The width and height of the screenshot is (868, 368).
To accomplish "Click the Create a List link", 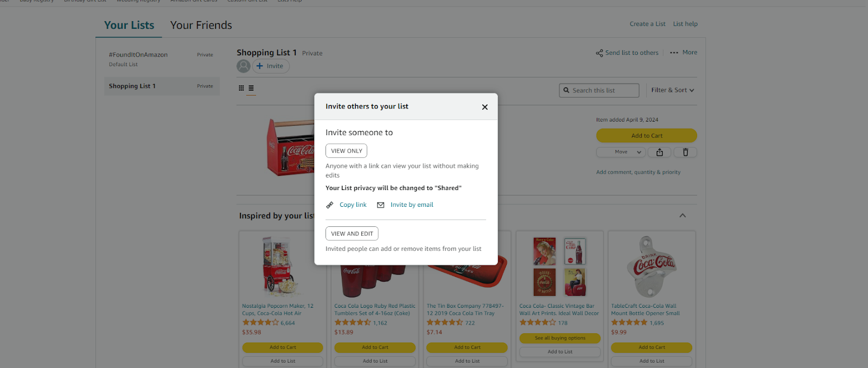I will pyautogui.click(x=648, y=24).
